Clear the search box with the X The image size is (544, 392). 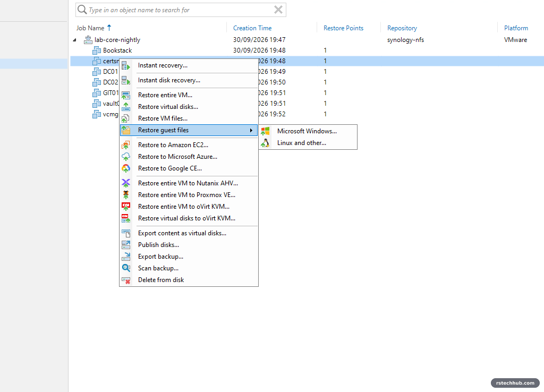coord(278,10)
